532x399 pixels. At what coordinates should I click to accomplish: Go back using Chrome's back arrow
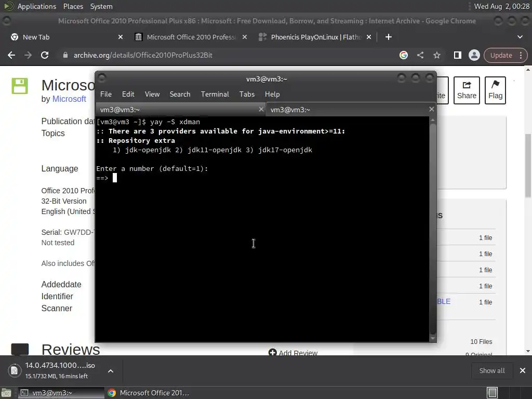pos(11,55)
